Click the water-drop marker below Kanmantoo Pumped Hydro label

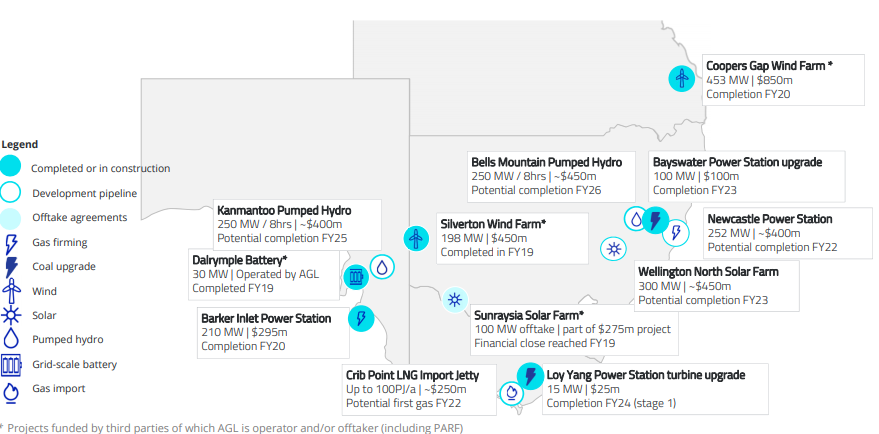[382, 267]
